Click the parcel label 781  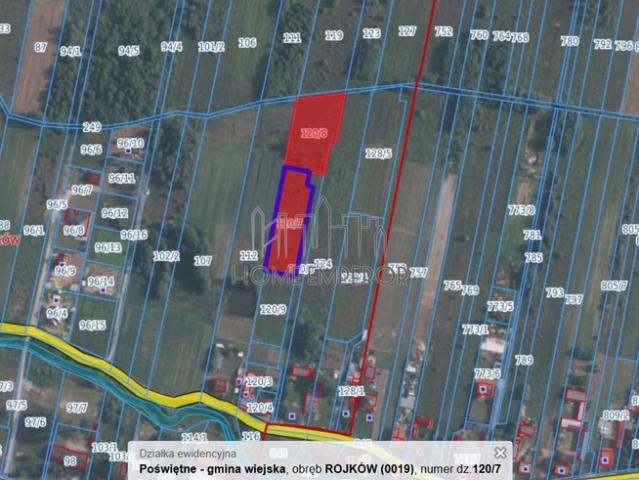pos(532,235)
